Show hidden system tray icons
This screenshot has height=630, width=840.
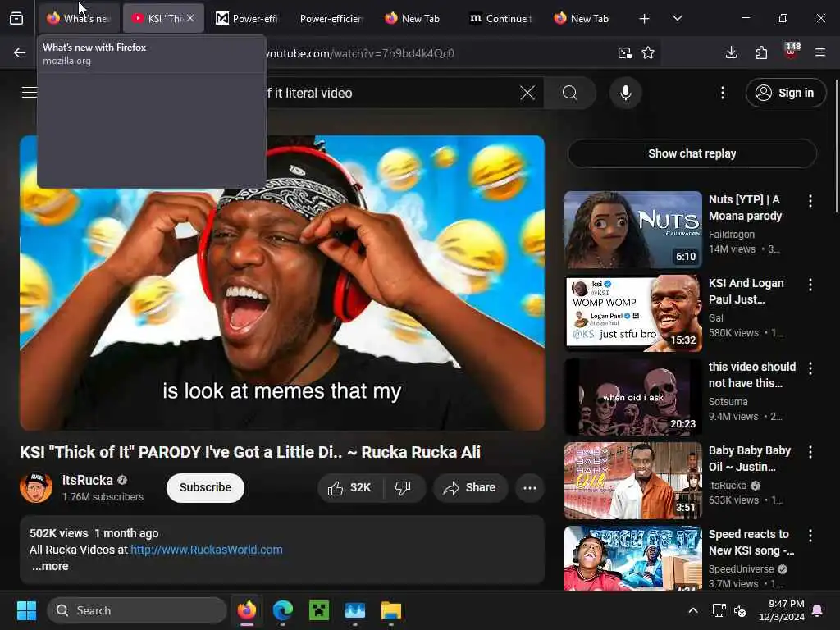point(692,610)
